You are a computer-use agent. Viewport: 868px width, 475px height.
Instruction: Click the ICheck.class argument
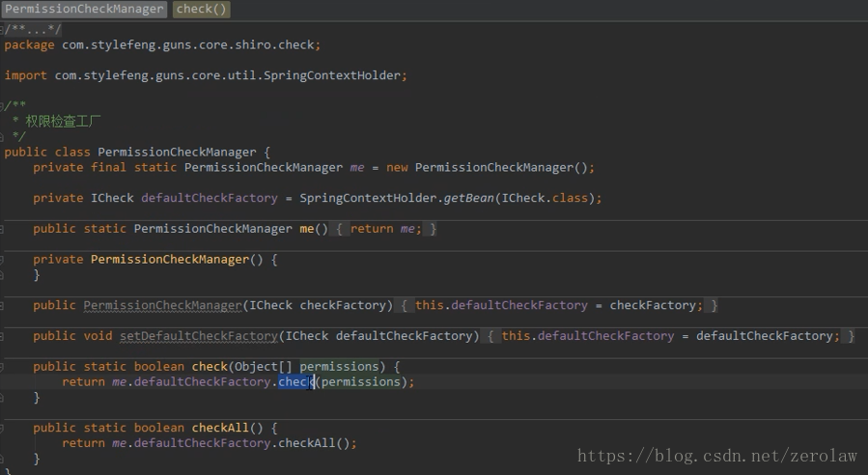coord(545,198)
